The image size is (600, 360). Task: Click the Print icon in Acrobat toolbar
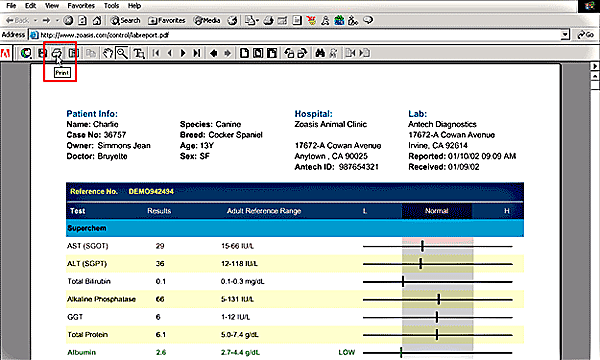point(57,53)
